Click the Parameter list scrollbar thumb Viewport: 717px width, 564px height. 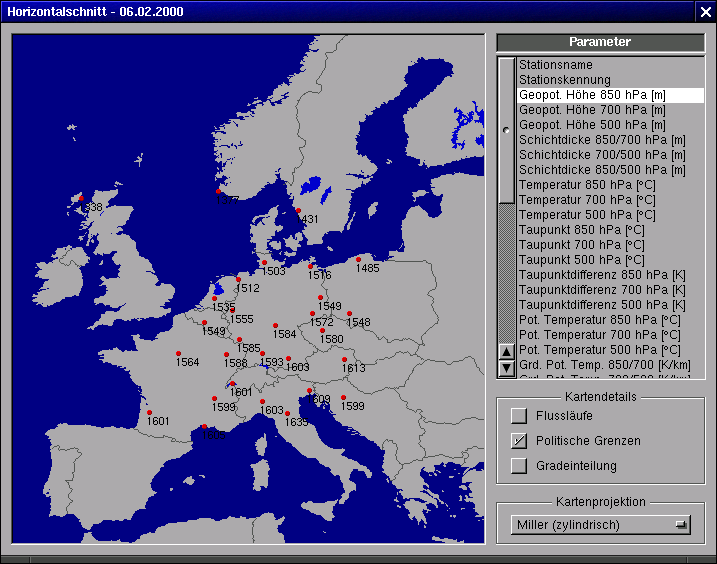click(x=506, y=130)
